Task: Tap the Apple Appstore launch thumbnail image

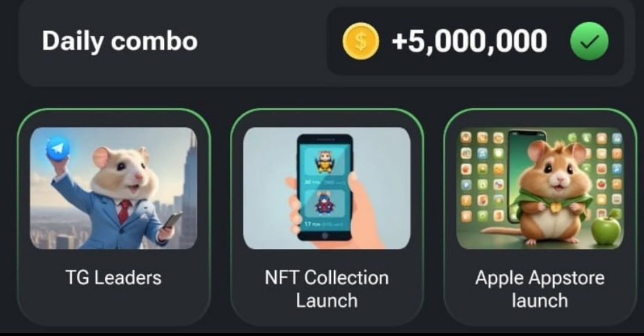Action: click(540, 188)
